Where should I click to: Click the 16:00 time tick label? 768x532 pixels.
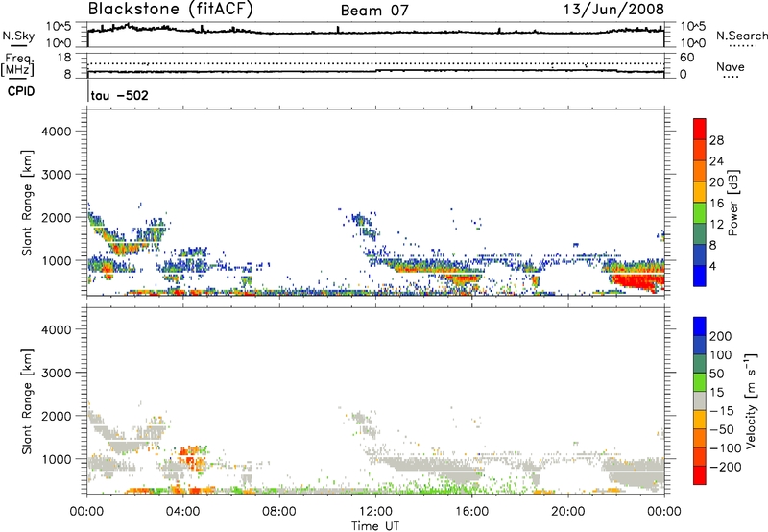[x=471, y=512]
